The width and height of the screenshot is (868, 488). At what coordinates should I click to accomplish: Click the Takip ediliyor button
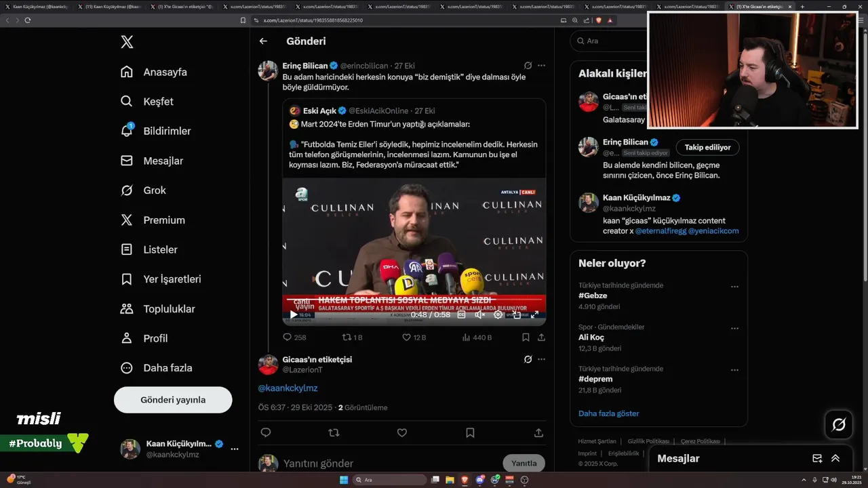[707, 147]
